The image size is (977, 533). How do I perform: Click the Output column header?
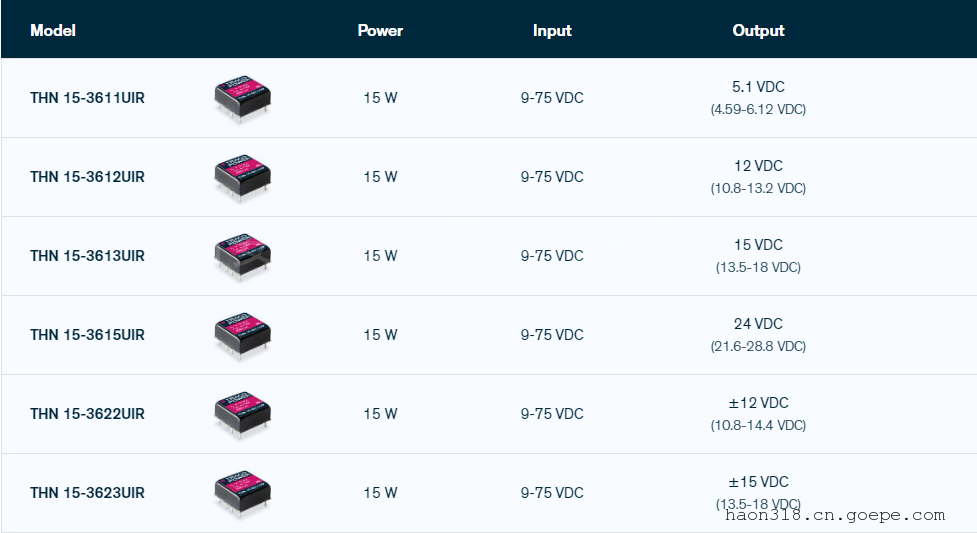(x=758, y=30)
